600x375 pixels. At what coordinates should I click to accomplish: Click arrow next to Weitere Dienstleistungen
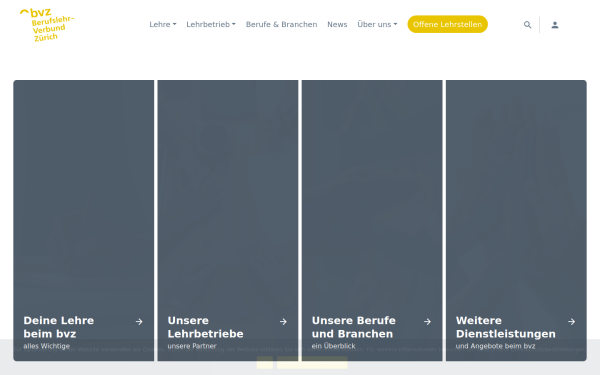[x=571, y=322]
